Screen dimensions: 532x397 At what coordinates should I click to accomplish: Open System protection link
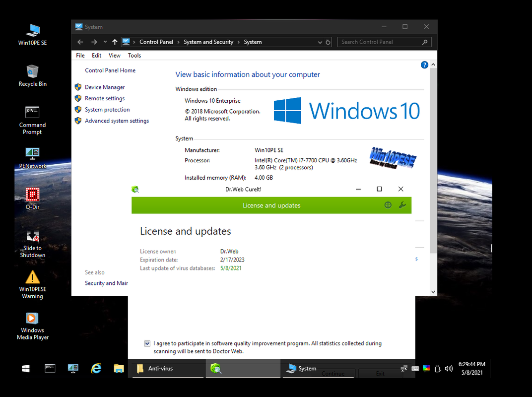point(107,110)
